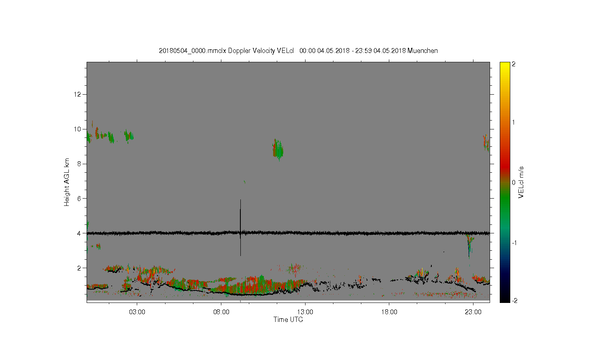Click the 'Height AGL km' y-axis label
This screenshot has height=364, width=607.
click(x=67, y=182)
